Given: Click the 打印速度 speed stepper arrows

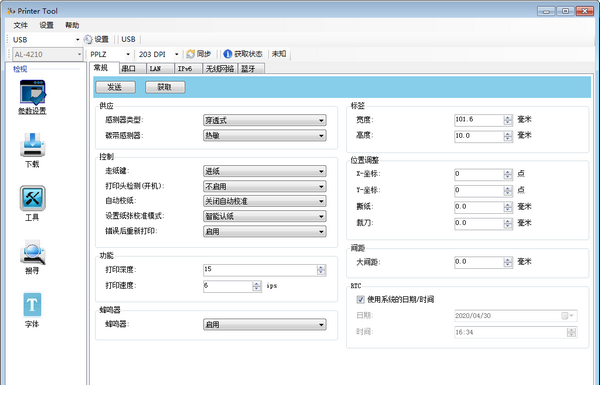Looking at the screenshot, I should [257, 286].
